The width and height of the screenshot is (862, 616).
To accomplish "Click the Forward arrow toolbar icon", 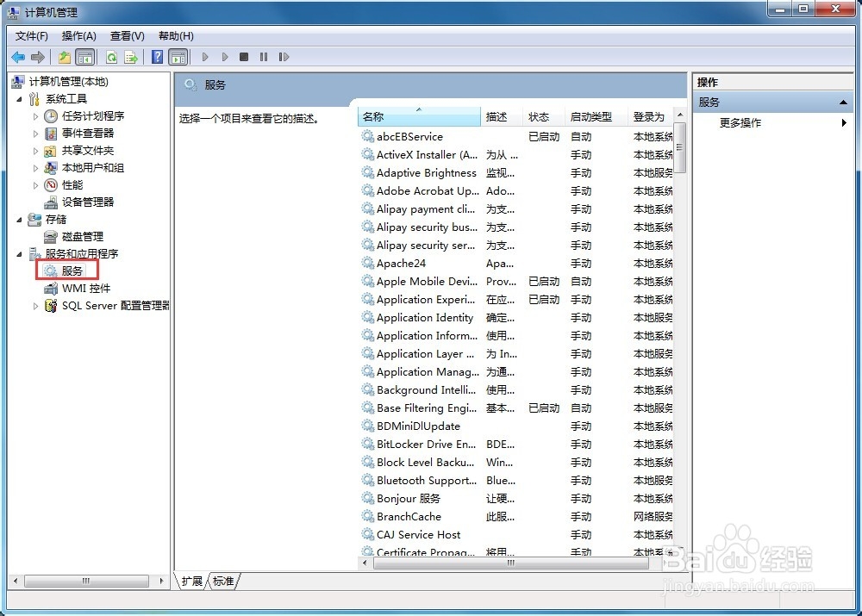I will (38, 57).
